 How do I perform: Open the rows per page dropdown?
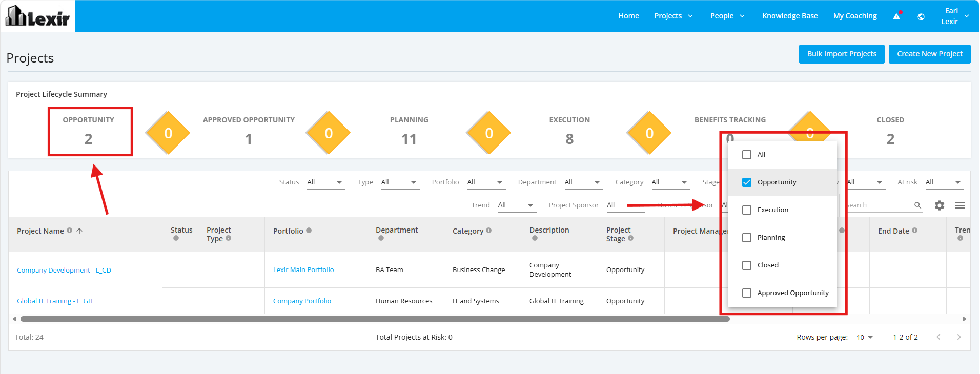[x=865, y=337]
